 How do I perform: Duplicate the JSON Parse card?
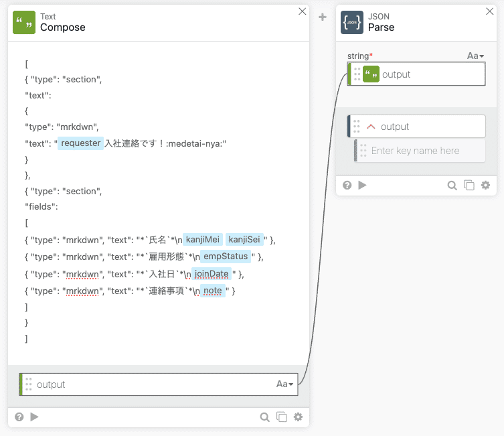(469, 186)
